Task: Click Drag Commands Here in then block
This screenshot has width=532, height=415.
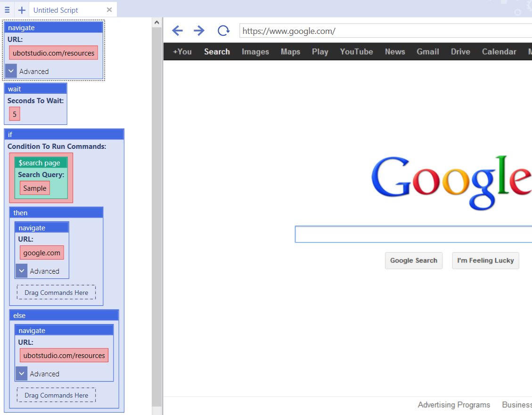Action: [57, 292]
